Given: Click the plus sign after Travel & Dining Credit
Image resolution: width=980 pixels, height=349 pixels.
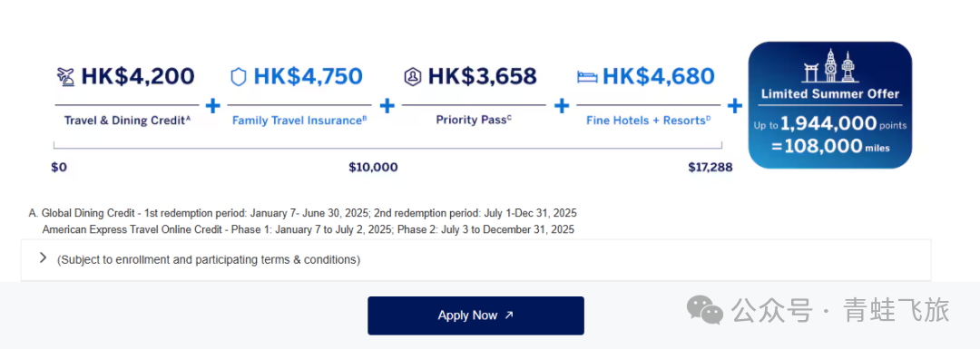Looking at the screenshot, I should pyautogui.click(x=213, y=105).
